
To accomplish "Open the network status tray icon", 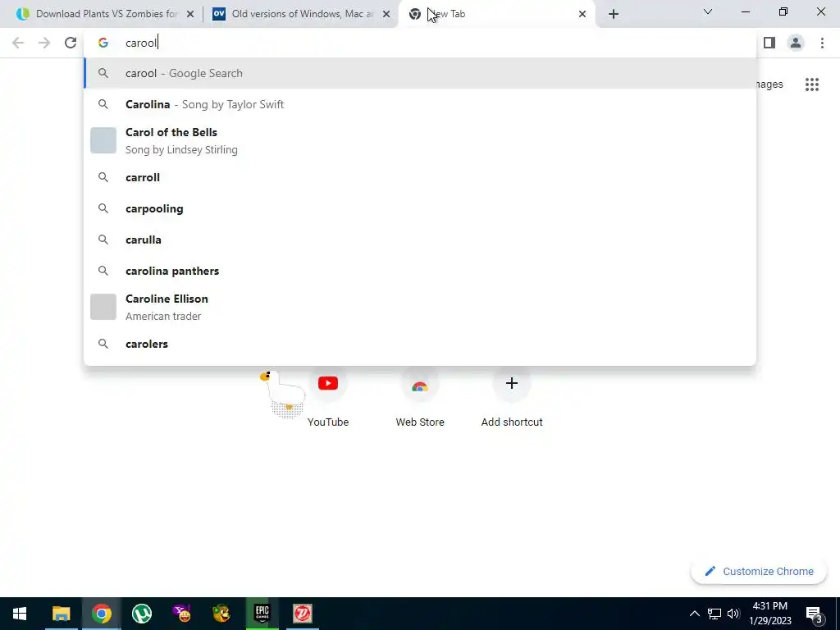I will [714, 614].
